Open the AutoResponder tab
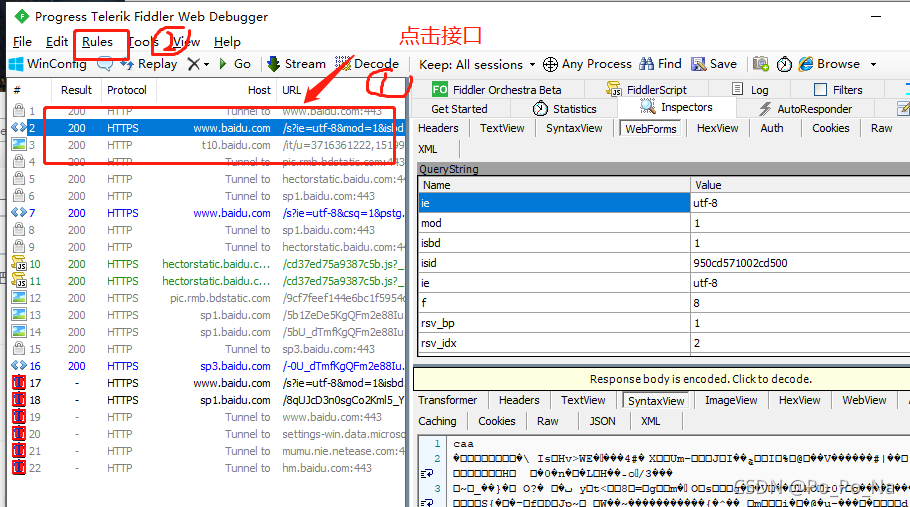Screen dimensions: 910x507 pyautogui.click(x=806, y=108)
